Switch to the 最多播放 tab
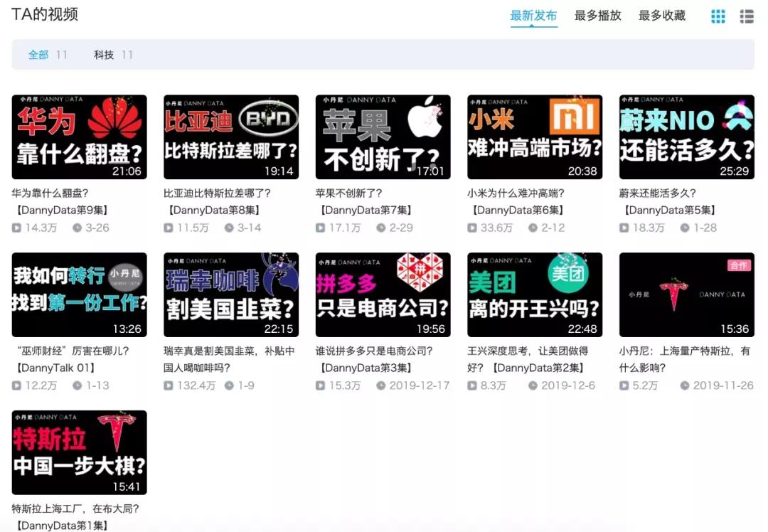 pos(597,15)
